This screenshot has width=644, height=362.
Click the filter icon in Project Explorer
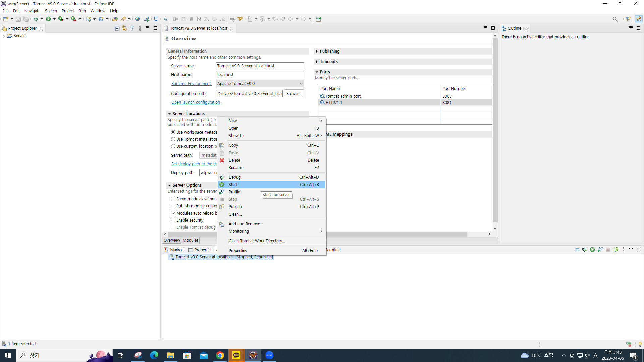132,28
